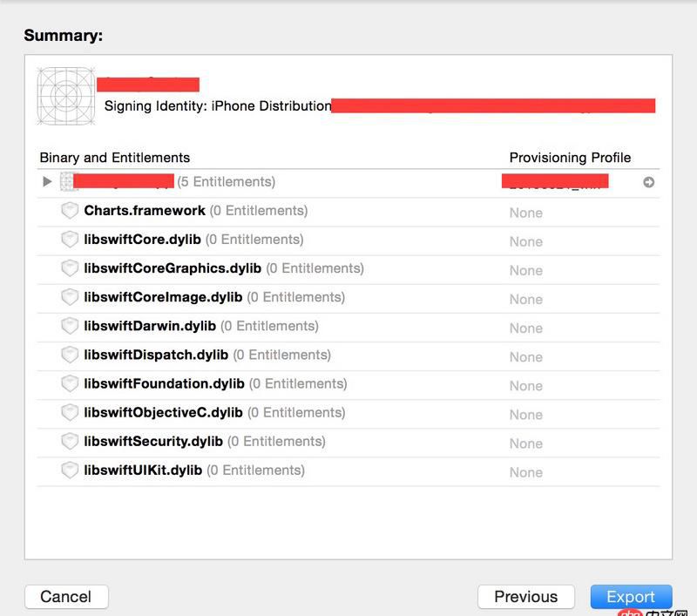Image resolution: width=697 pixels, height=616 pixels.
Task: Click the libswiftCoreImage.dylib shield icon
Action: (70, 297)
